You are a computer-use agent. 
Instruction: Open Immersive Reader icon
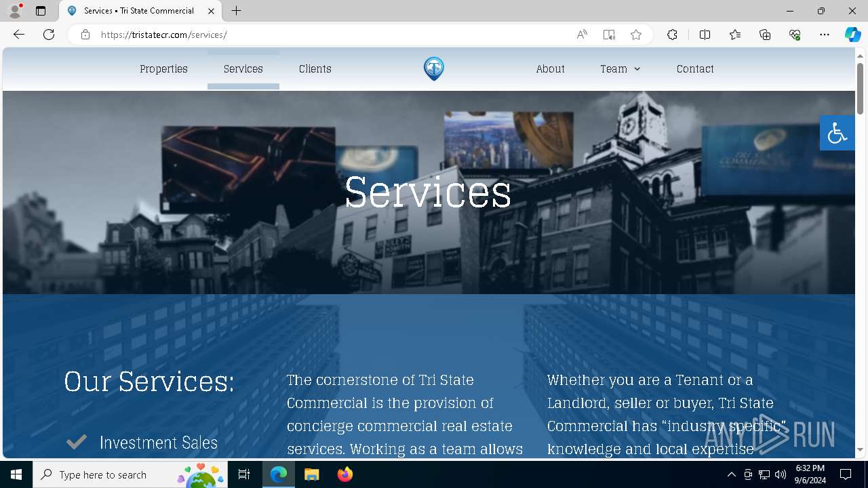[x=609, y=35]
